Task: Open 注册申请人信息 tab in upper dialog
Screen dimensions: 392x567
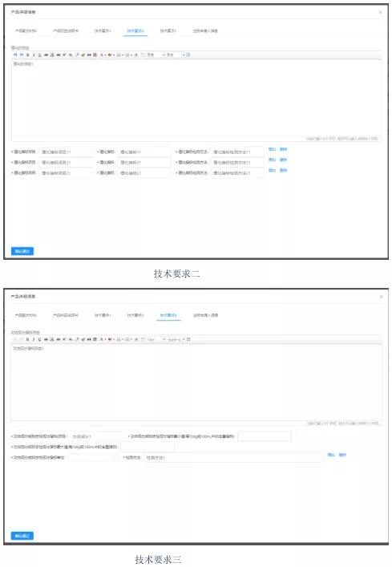Action: (205, 31)
